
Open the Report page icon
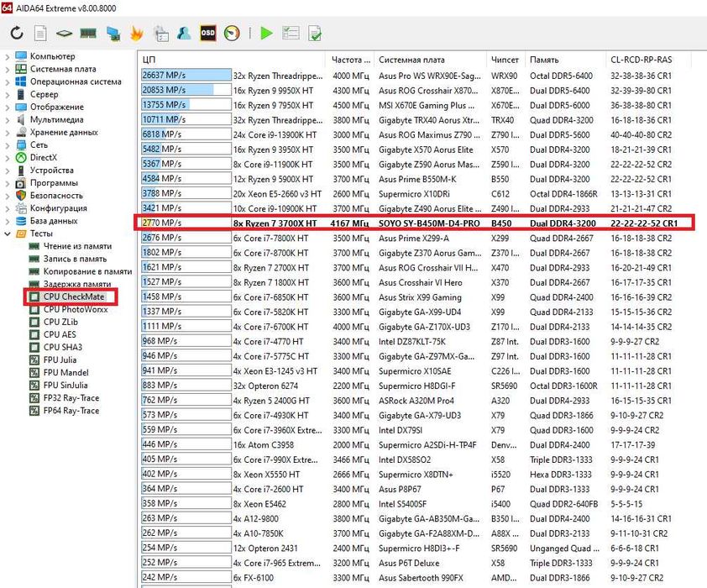click(x=40, y=34)
